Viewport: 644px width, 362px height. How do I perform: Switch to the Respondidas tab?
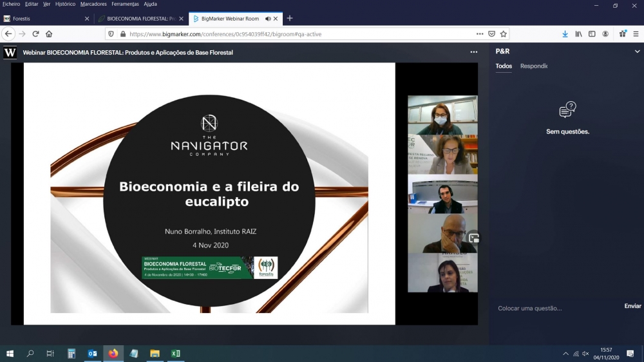coord(533,66)
